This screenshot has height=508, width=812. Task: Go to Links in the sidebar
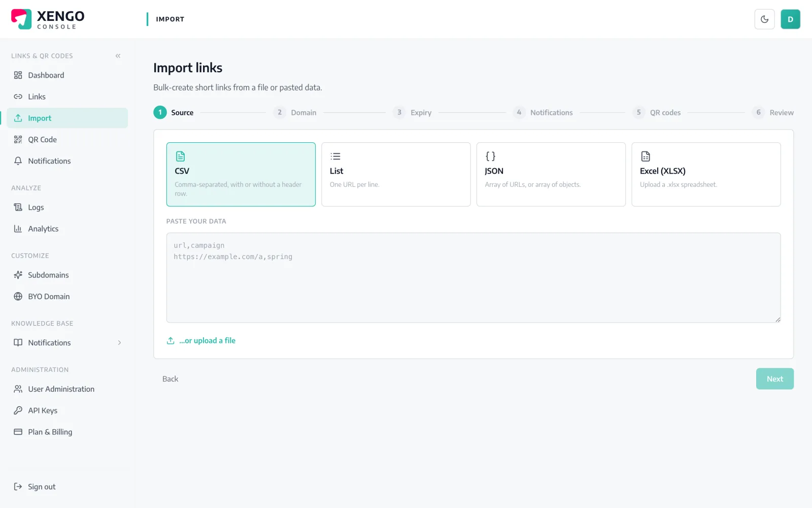click(x=67, y=97)
